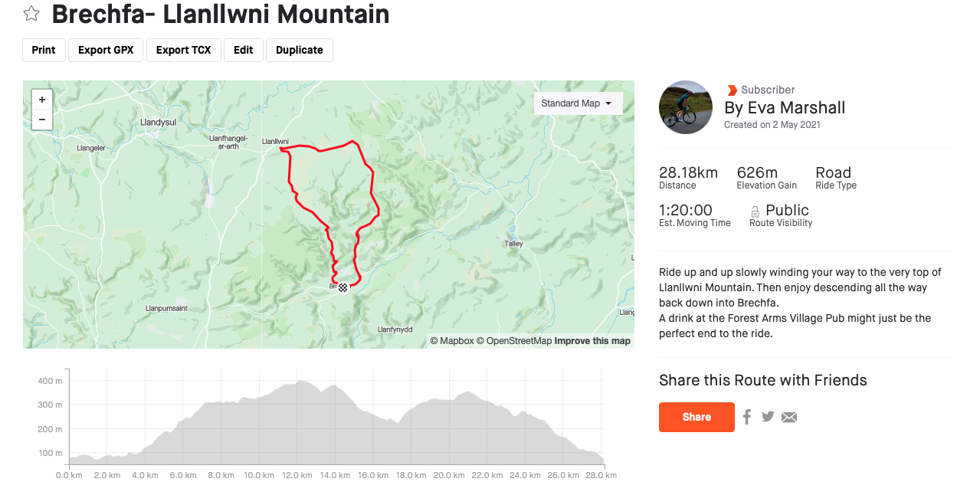980x495 pixels.
Task: Open the Standard Map style dropdown
Action: pos(578,103)
